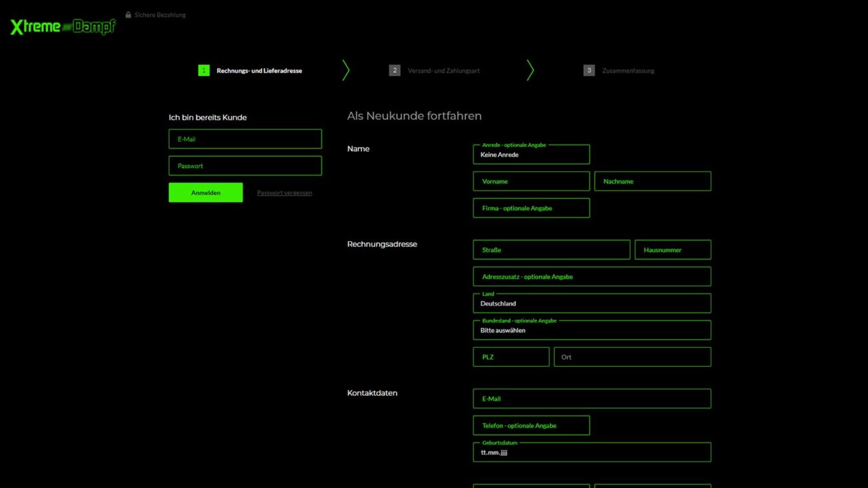Open the Anrede dropdown
The image size is (868, 488).
[531, 154]
